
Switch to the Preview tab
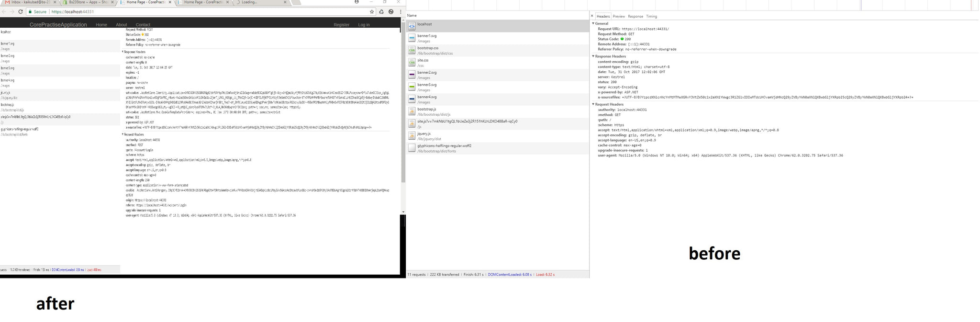click(619, 16)
